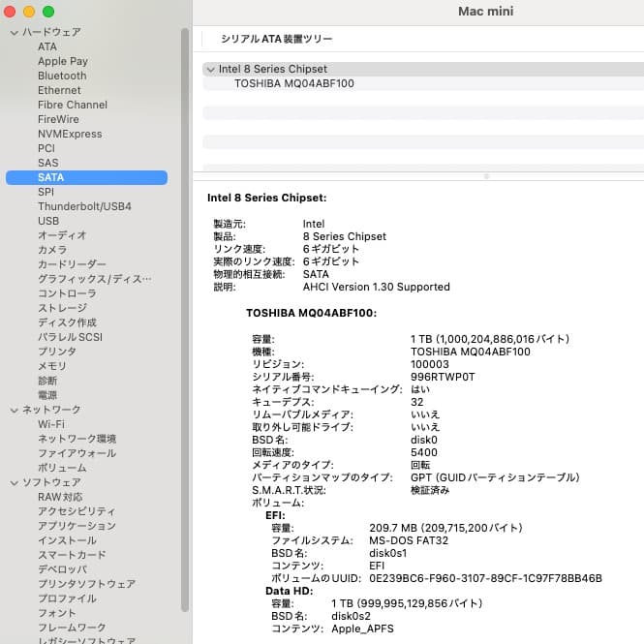The height and width of the screenshot is (644, 644).
Task: Select USB in the sidebar
Action: click(x=48, y=221)
